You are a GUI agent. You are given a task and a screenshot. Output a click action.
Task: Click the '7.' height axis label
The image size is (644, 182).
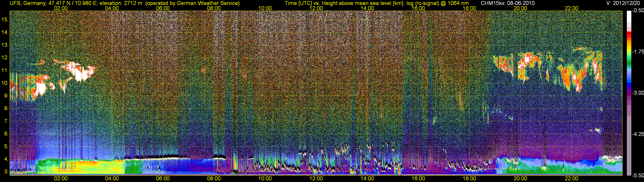coord(6,121)
